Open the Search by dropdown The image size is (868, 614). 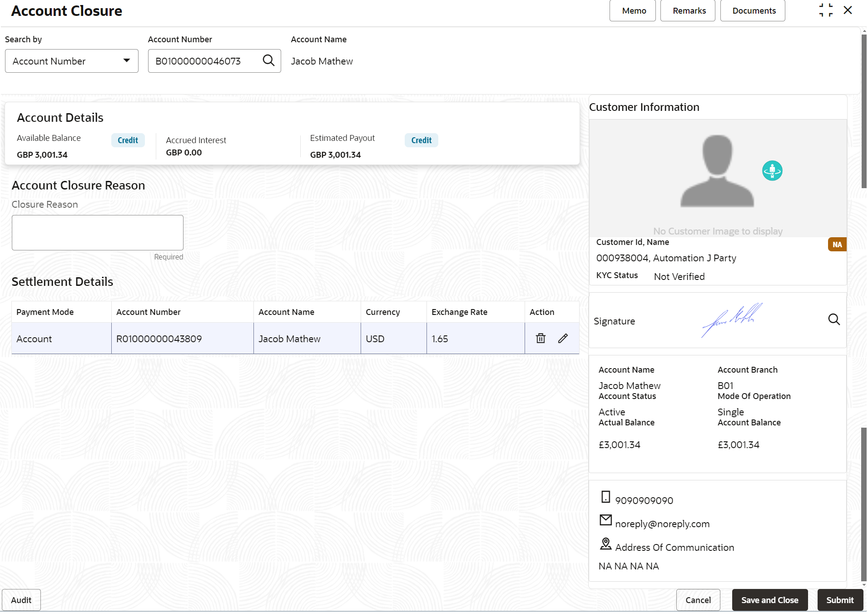coord(72,61)
